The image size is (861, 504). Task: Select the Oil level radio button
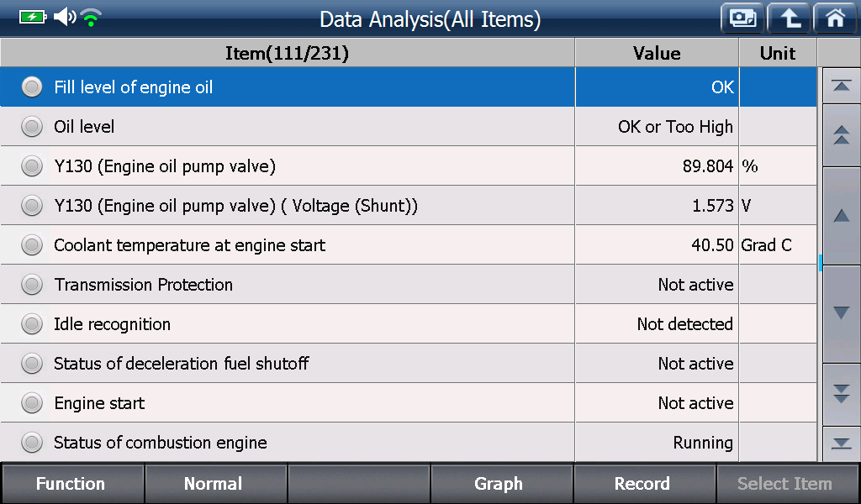coord(32,127)
